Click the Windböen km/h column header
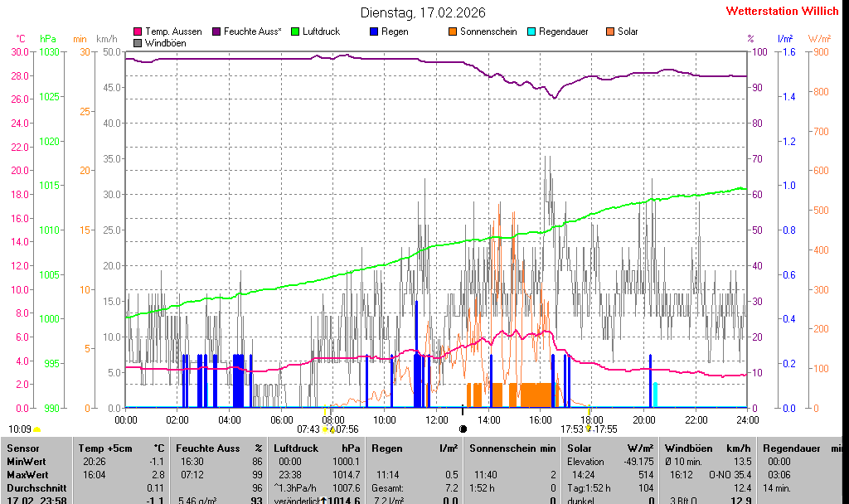Screen dimensions: 849x504 708,448
